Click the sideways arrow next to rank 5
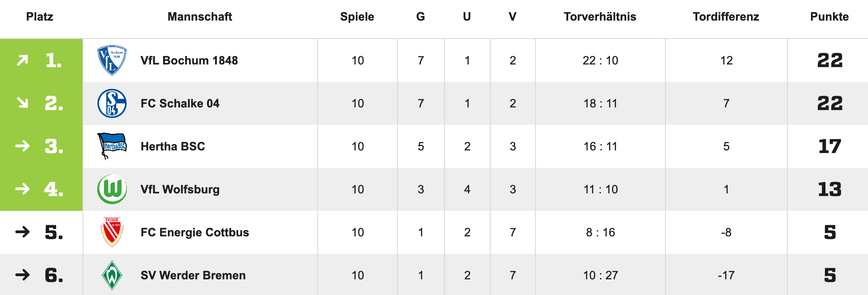Viewport: 868px width, 295px height. coord(22,232)
